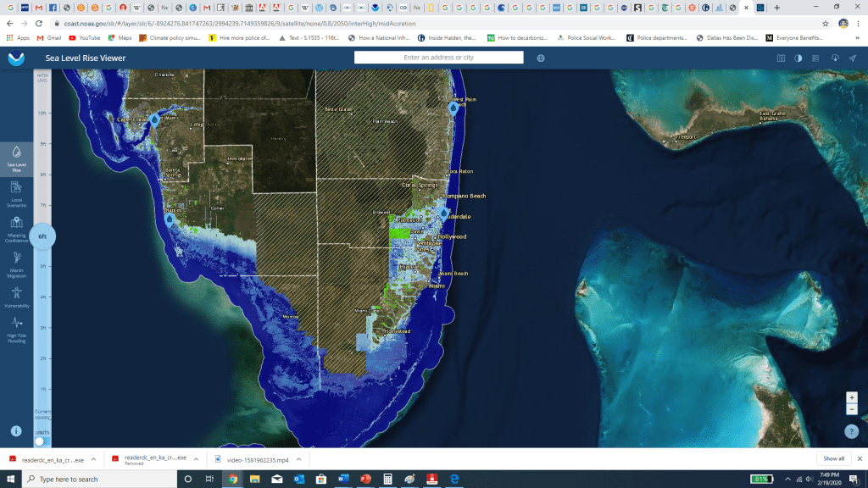868x488 pixels.
Task: Toggle the Units switch
Action: [x=40, y=441]
